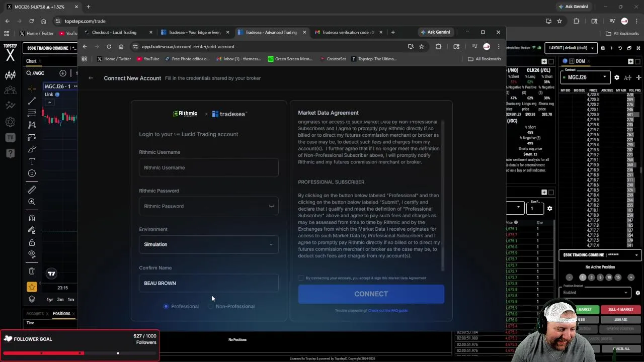Select the ruler measure tool
The height and width of the screenshot is (362, 644).
point(32,190)
